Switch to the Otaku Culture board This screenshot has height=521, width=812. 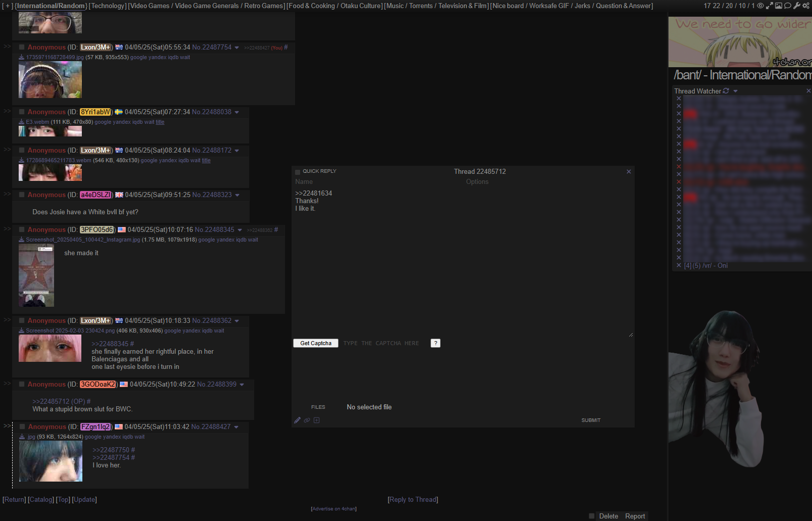[x=361, y=6]
